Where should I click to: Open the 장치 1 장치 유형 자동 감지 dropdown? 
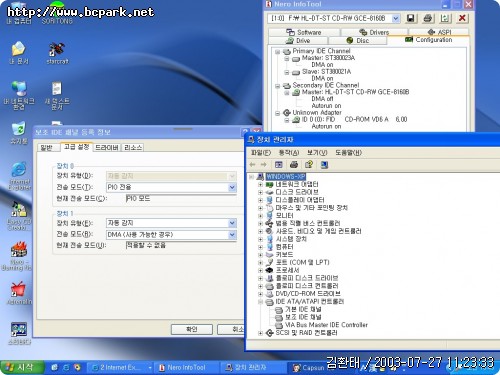click(x=232, y=223)
